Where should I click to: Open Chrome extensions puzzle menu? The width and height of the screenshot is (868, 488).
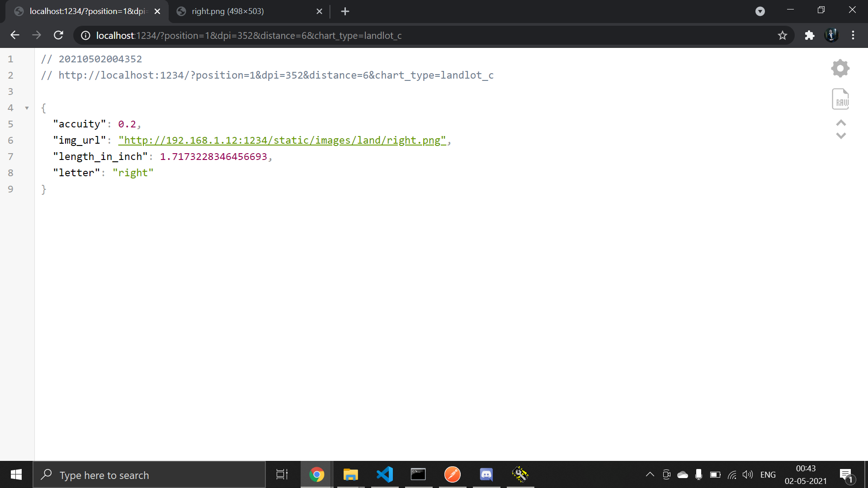tap(809, 35)
